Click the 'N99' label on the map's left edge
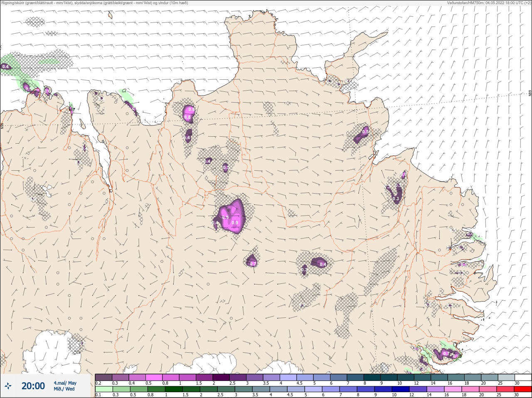 2,125
